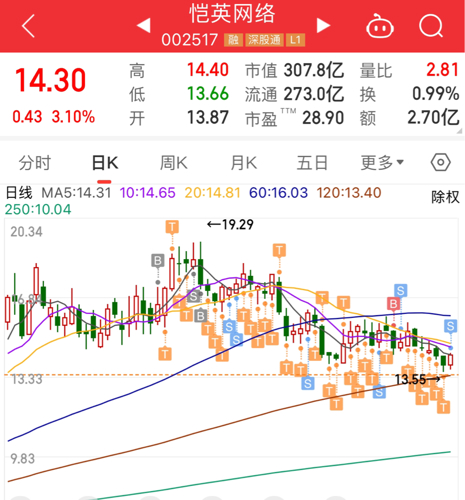Tap the 深股通 badge
465x500 pixels.
[264, 40]
